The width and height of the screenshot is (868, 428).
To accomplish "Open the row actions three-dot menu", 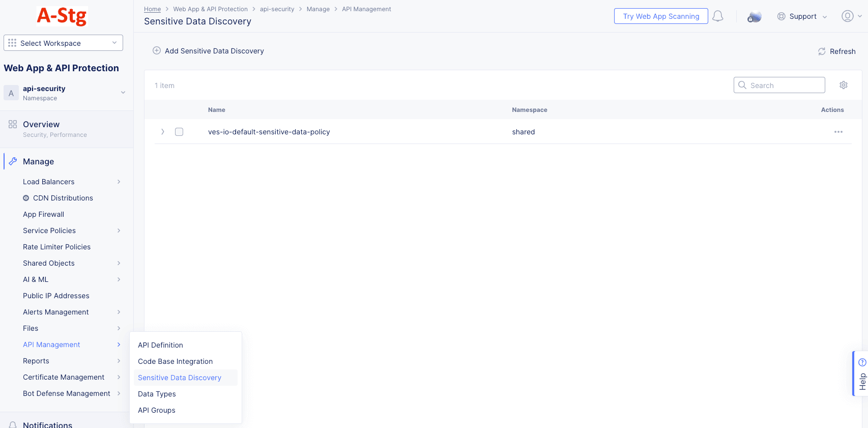I will tap(838, 132).
